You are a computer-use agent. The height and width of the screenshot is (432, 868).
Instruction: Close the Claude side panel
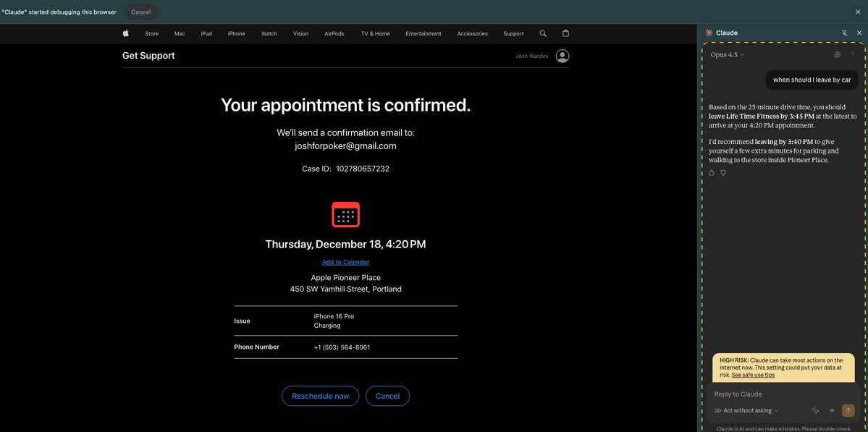859,33
